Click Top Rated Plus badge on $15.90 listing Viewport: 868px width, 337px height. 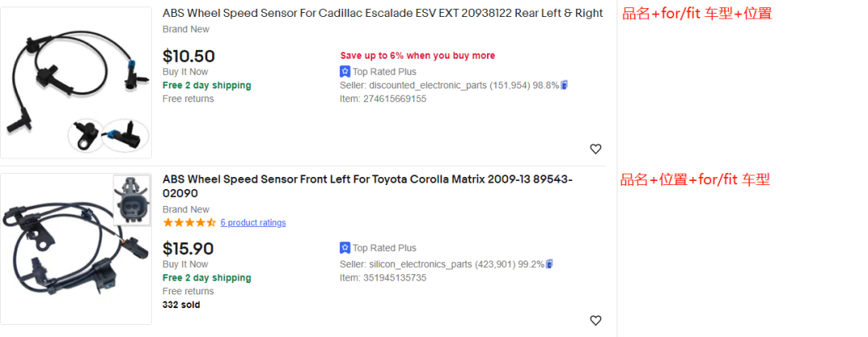[x=378, y=248]
